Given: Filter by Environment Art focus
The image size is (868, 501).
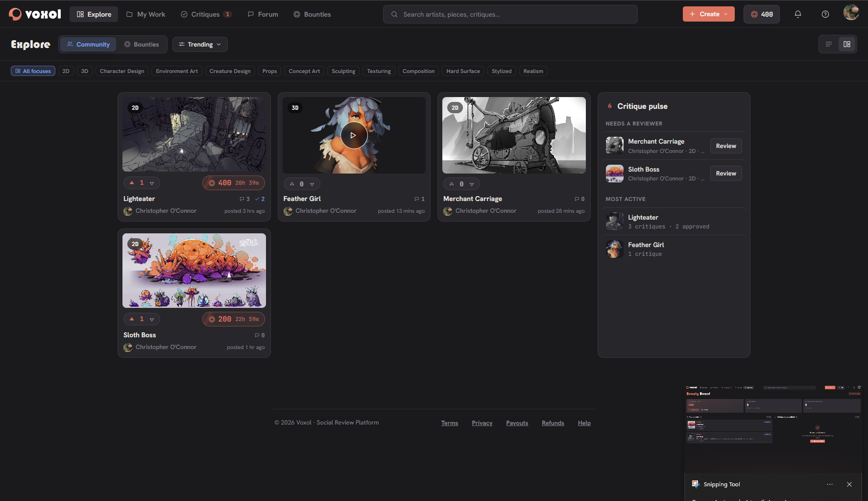Looking at the screenshot, I should point(177,71).
